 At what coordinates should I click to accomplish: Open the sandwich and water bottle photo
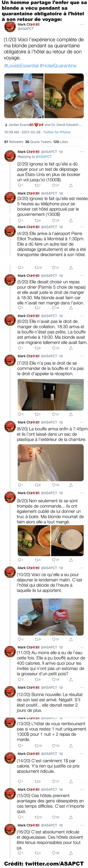tap(23, 96)
